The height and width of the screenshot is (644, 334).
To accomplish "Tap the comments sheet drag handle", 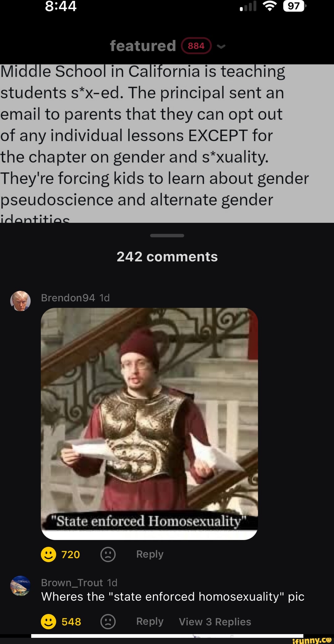I will click(x=167, y=235).
